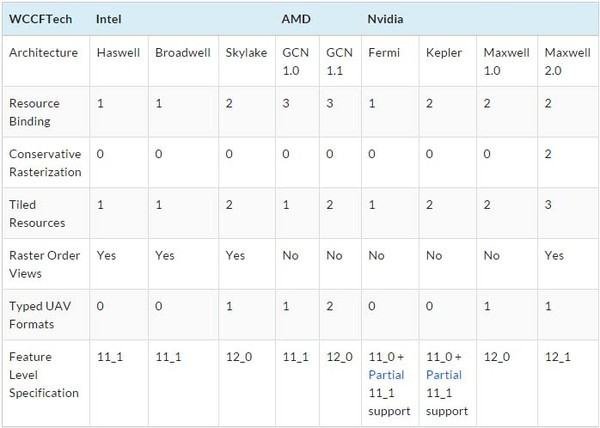Select the Intel column header
Viewport: 600px width, 428px height.
(110, 19)
